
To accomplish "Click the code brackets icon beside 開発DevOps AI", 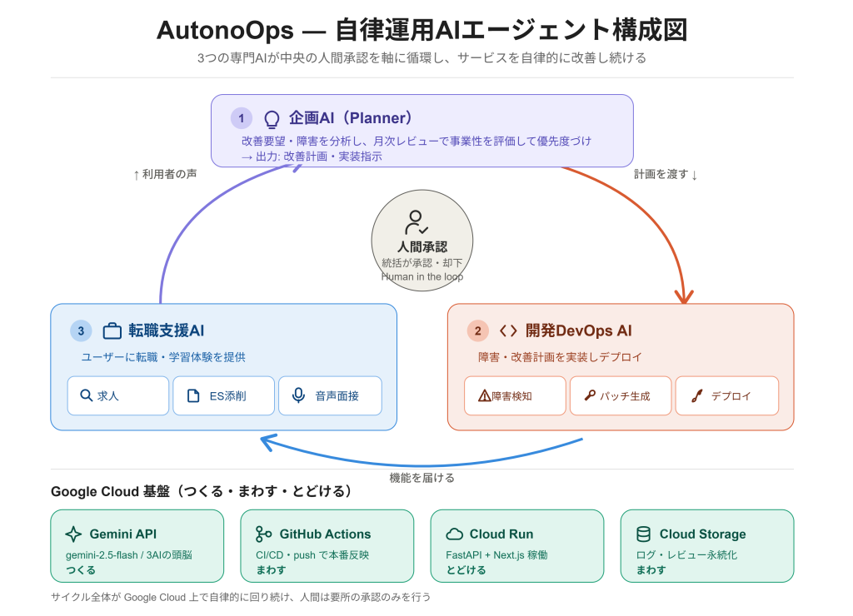I will [508, 330].
